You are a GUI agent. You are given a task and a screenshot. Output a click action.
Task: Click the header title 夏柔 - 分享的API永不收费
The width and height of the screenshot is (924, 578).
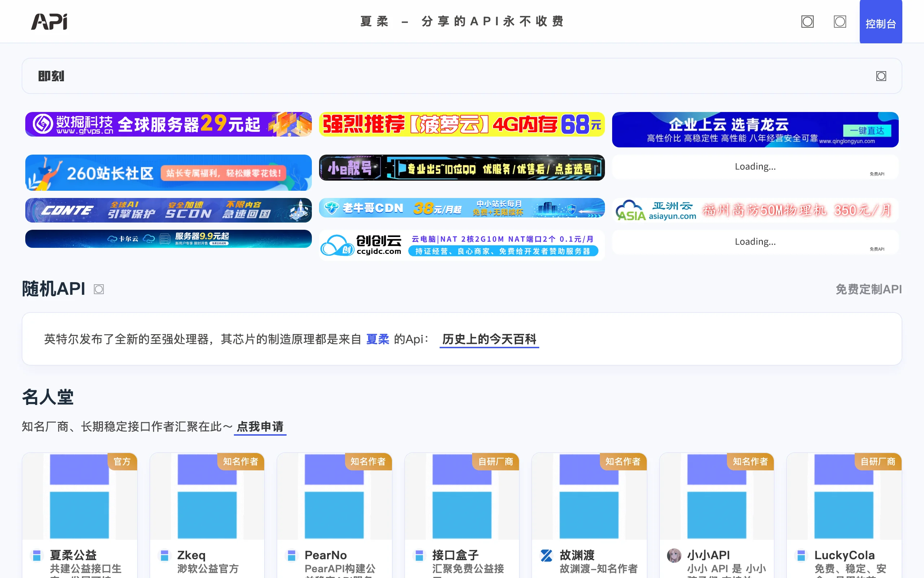point(462,21)
